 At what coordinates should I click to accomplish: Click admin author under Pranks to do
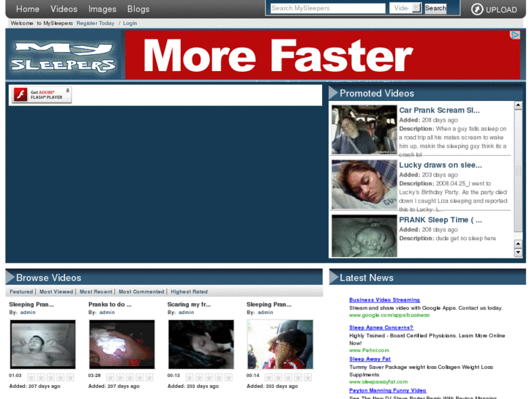tap(107, 313)
